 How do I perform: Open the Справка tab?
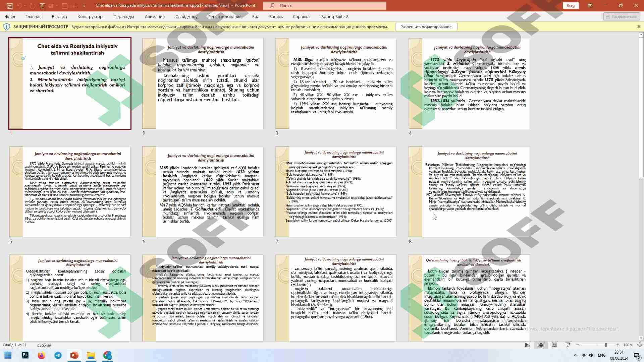[x=301, y=16]
